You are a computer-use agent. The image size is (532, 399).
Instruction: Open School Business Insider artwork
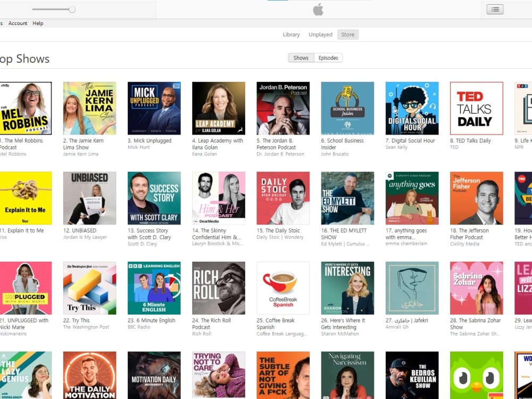tap(347, 108)
